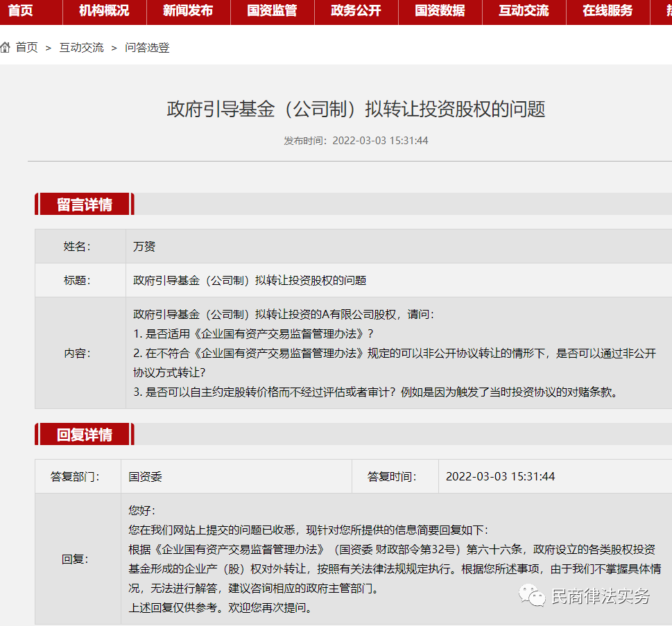Select the 您好 greeting line

click(x=142, y=510)
